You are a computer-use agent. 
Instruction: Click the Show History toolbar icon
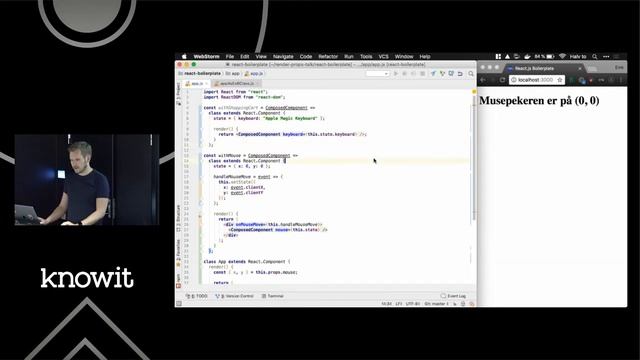[x=451, y=73]
